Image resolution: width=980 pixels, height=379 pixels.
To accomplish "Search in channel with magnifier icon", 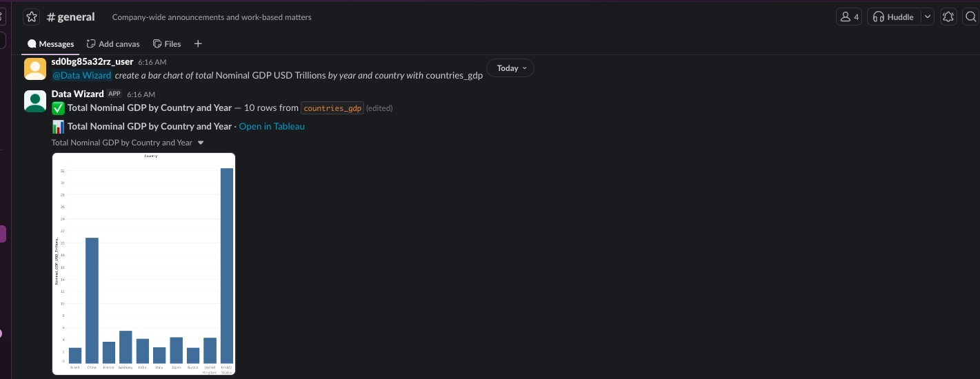I will pos(971,17).
